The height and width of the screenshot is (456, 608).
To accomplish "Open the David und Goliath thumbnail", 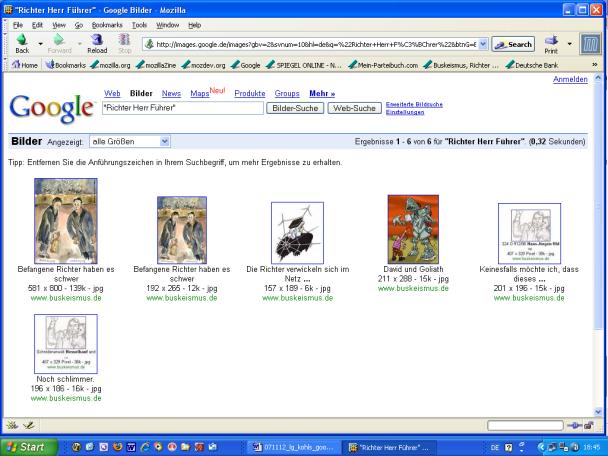I will point(413,229).
